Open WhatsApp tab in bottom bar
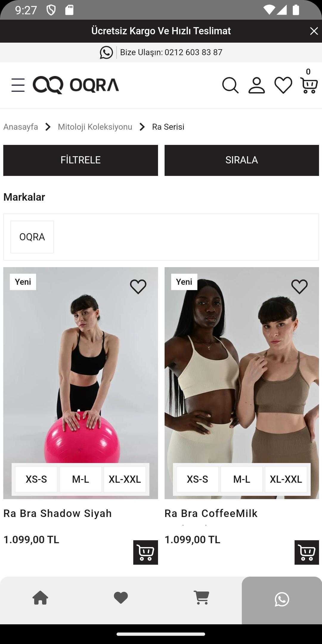This screenshot has width=322, height=644. pyautogui.click(x=282, y=600)
